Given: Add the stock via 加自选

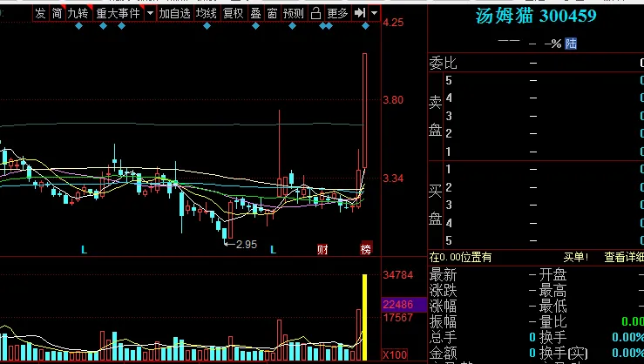Looking at the screenshot, I should [x=174, y=13].
